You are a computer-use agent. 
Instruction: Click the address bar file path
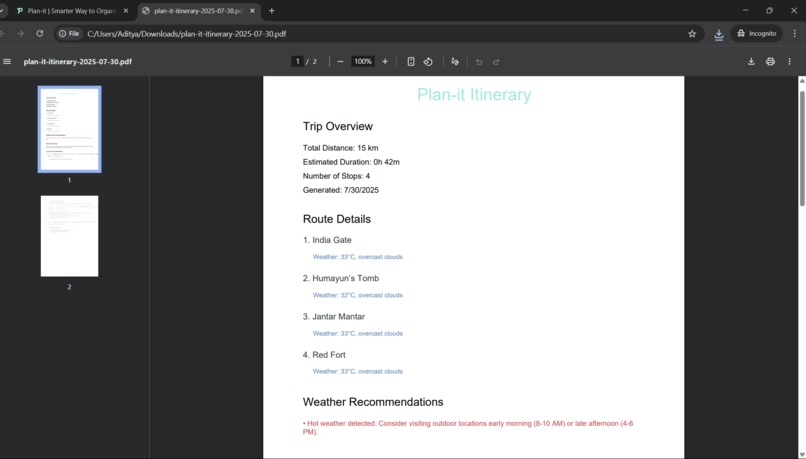tap(187, 34)
